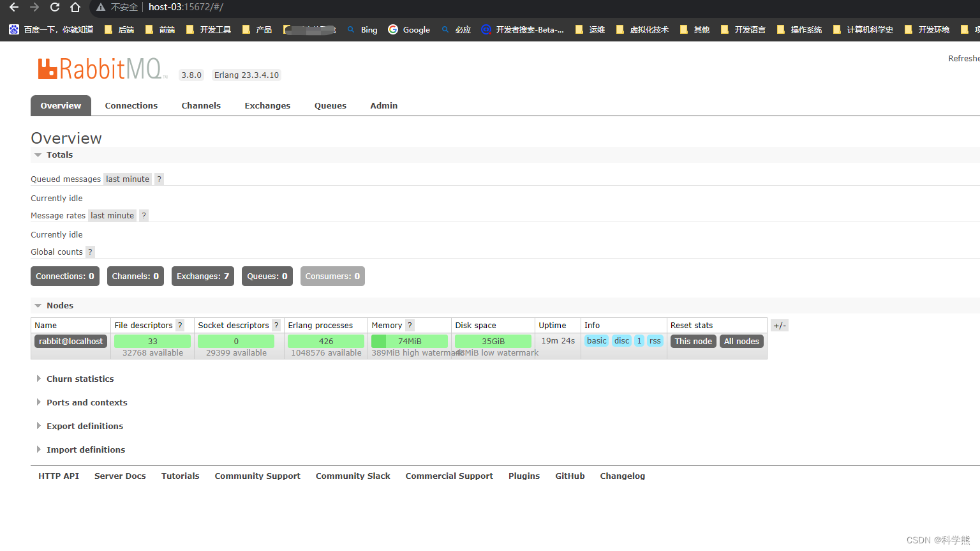Image resolution: width=980 pixels, height=551 pixels.
Task: Toggle node table columns with +/-
Action: click(779, 325)
